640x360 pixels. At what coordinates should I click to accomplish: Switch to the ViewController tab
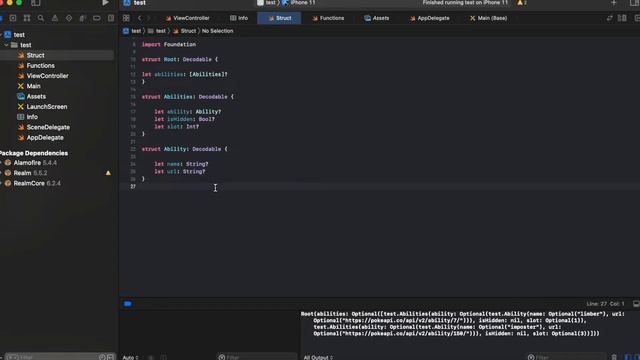187,18
